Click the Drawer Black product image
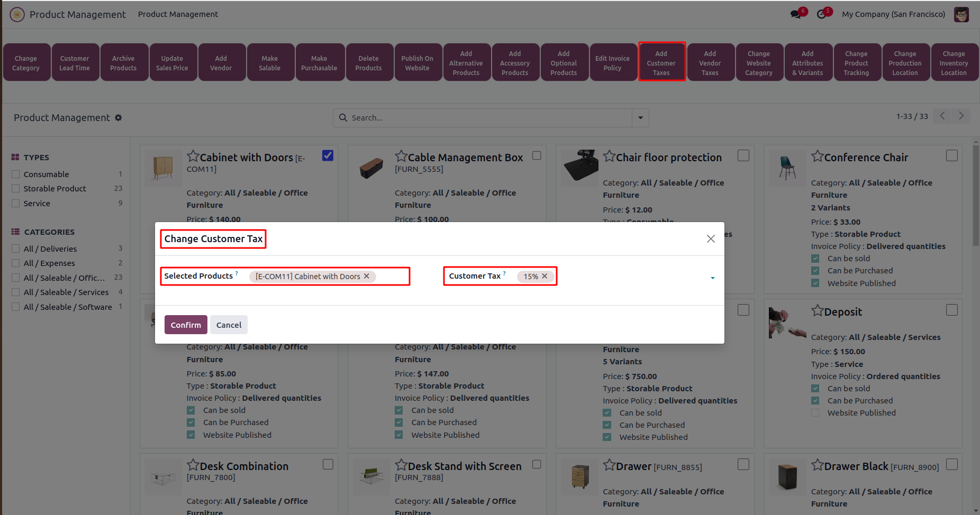This screenshot has height=515, width=980. tap(787, 477)
